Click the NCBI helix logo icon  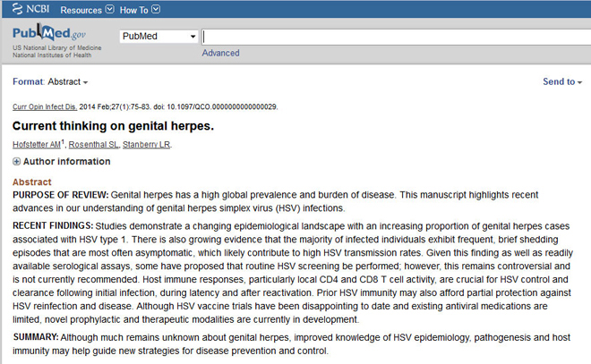point(17,9)
